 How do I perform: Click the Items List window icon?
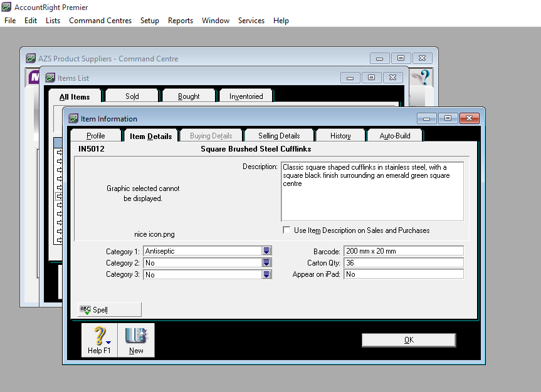click(50, 78)
